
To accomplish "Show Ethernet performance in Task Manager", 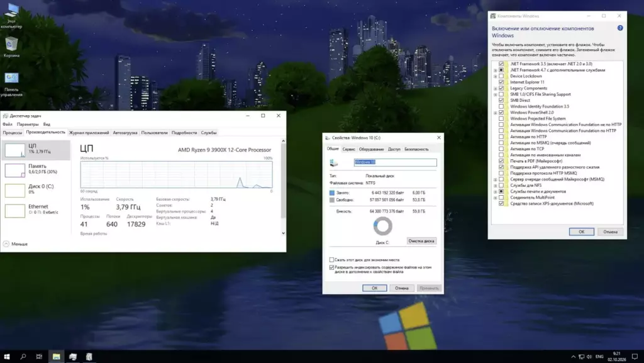I will pyautogui.click(x=36, y=210).
